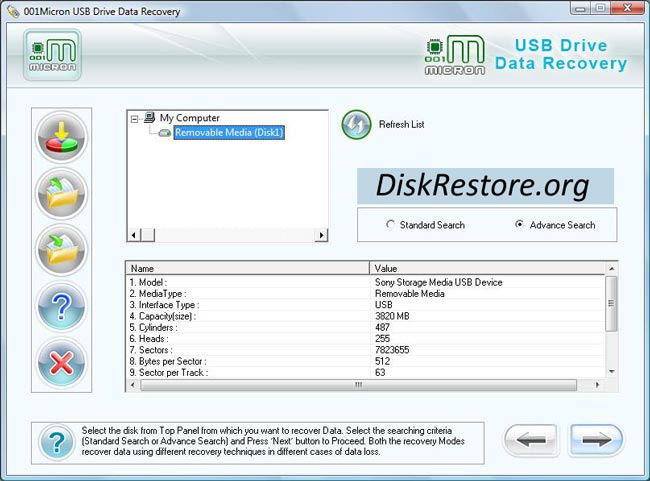Click the Next right arrow button
The image size is (650, 481).
(596, 440)
